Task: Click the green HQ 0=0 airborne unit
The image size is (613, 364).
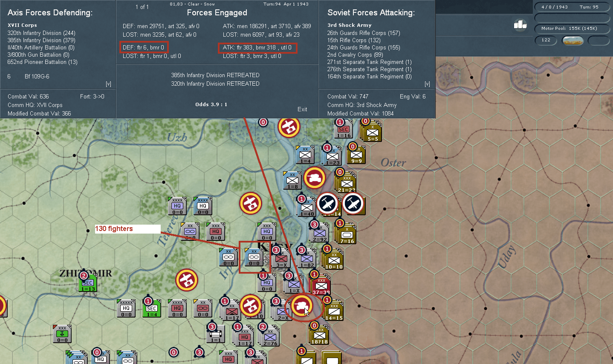Action: coord(62,334)
